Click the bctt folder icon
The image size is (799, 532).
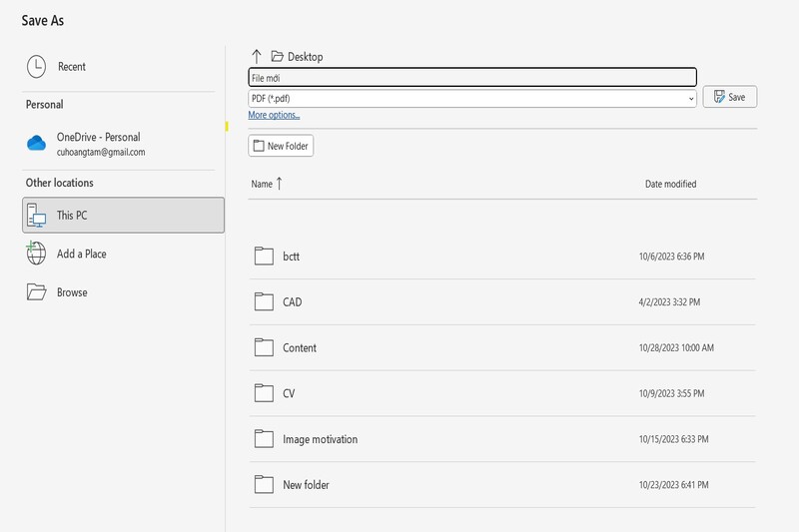[x=264, y=257]
